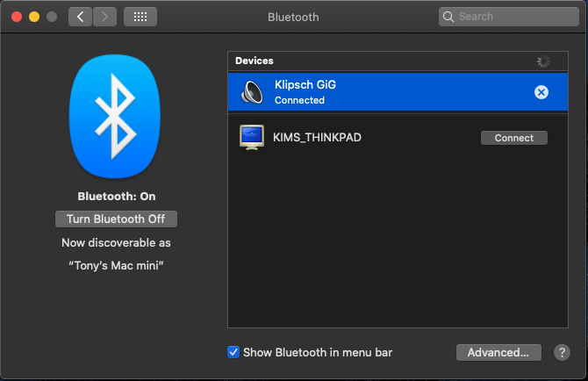Click the Devices list header
This screenshot has height=381, width=588.
pos(398,61)
